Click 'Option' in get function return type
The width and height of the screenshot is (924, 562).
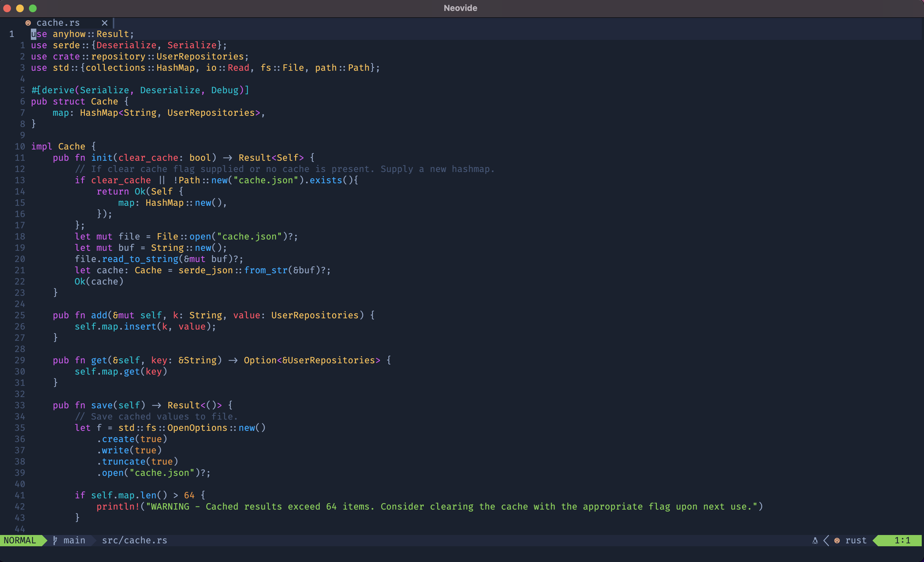(x=260, y=360)
